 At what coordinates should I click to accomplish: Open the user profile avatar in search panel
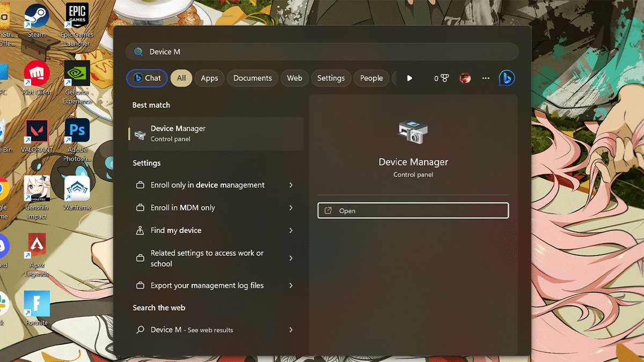[x=465, y=78]
